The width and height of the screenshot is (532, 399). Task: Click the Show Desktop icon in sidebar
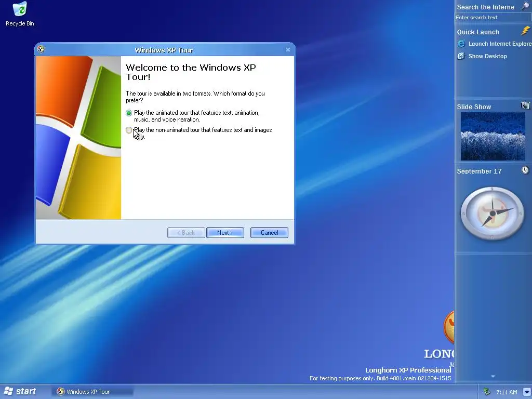tap(461, 56)
